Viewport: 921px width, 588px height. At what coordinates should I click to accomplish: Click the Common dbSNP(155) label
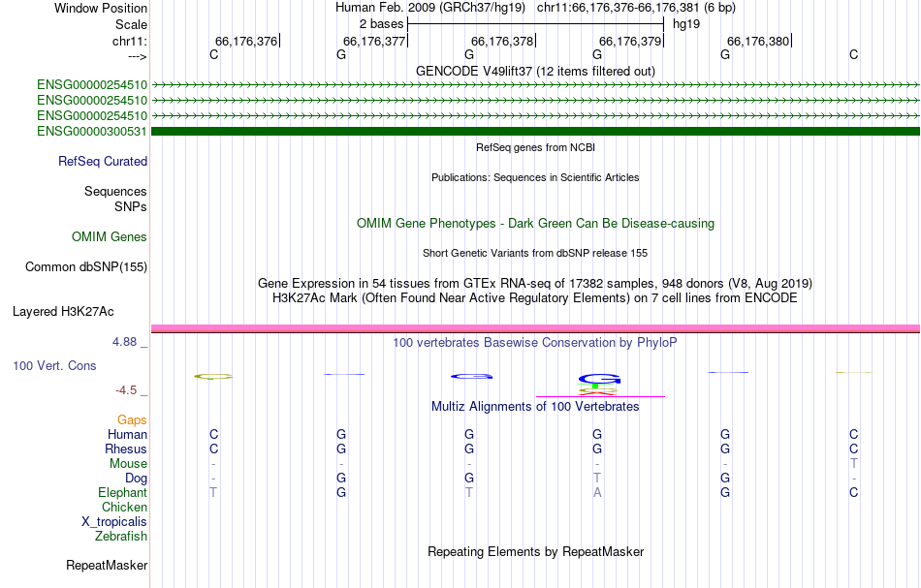click(86, 267)
